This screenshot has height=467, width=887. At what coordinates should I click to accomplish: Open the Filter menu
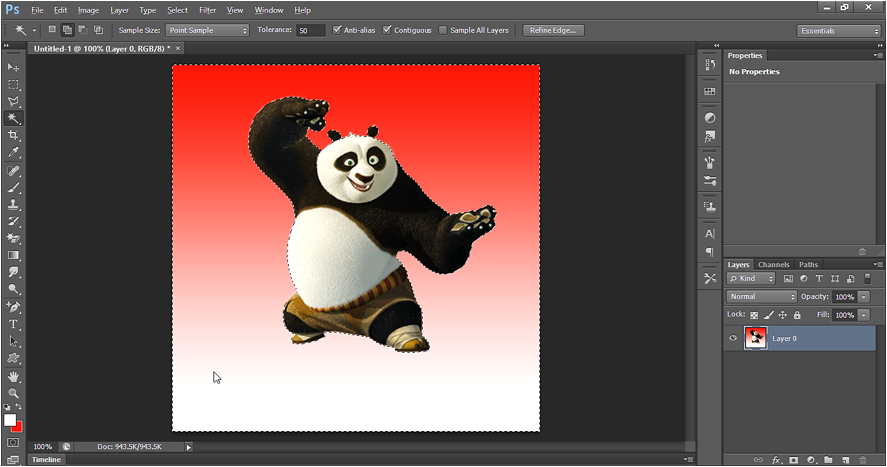point(208,10)
